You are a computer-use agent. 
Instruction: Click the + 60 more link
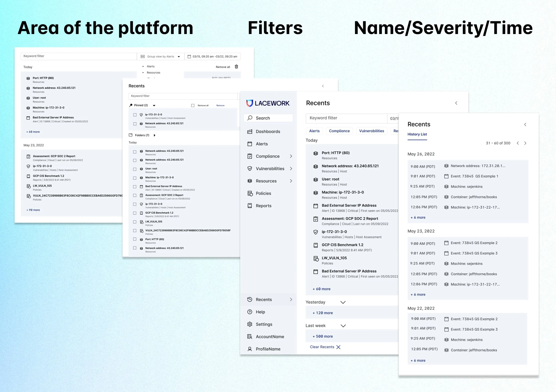(321, 289)
